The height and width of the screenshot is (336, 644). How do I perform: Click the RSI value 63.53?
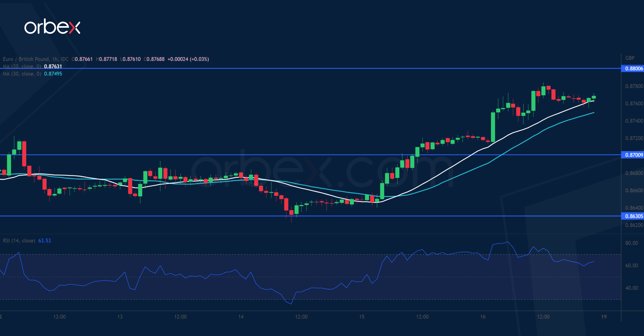tap(45, 241)
